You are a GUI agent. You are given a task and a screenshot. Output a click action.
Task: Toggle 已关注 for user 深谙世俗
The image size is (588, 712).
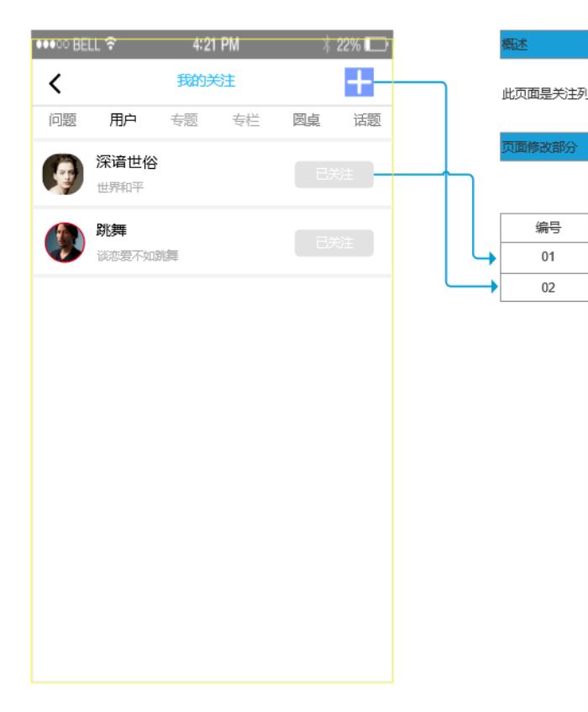[x=333, y=175]
